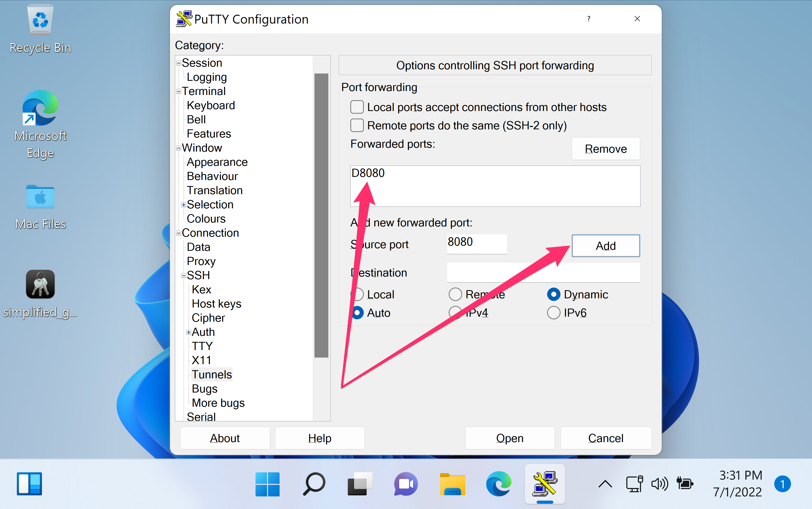Open Teams Chat from taskbar
Image resolution: width=812 pixels, height=509 pixels.
tap(406, 484)
